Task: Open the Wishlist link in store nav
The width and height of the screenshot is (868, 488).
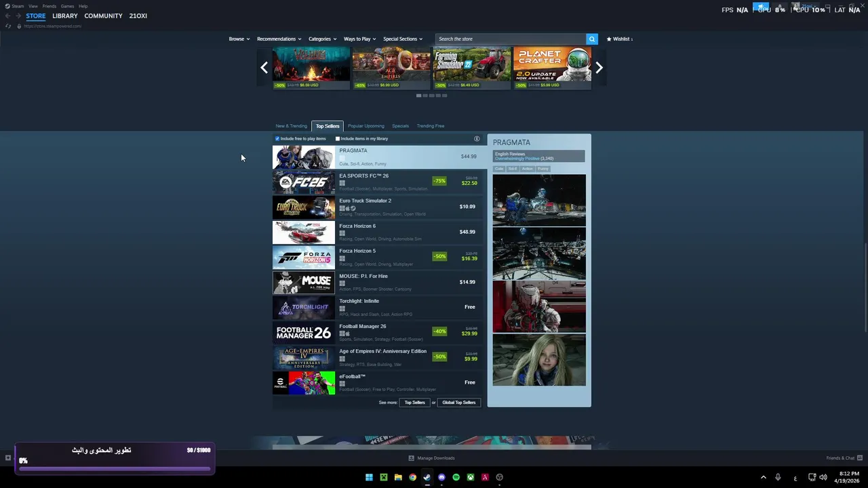Action: [619, 39]
